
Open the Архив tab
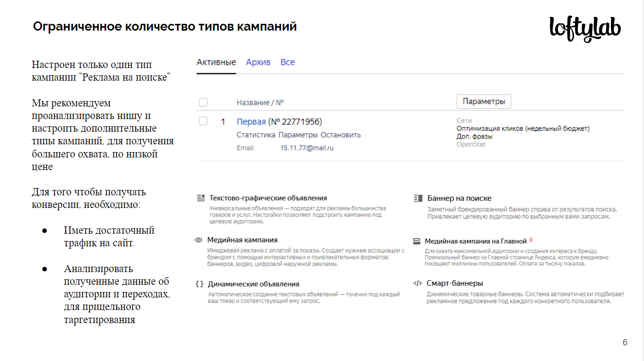point(258,62)
